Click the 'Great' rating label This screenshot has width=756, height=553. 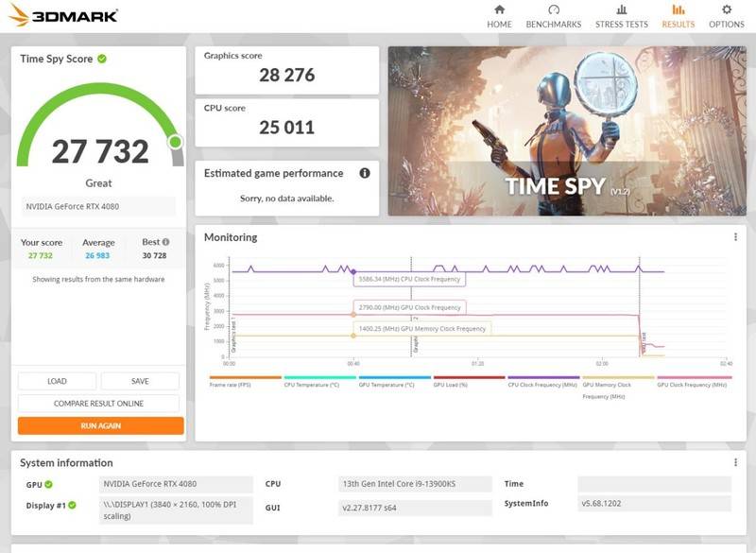click(x=98, y=183)
